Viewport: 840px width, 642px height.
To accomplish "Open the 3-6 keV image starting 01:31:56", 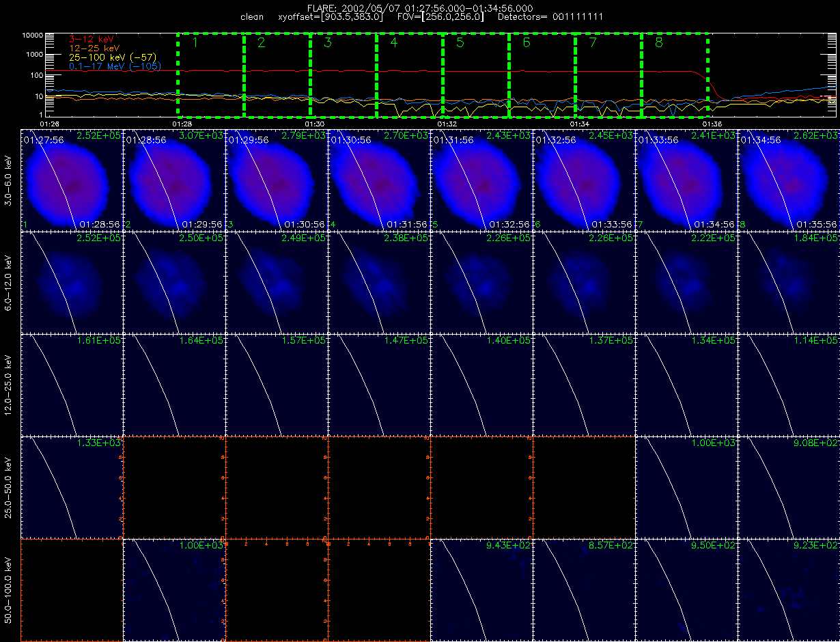I will 481,180.
